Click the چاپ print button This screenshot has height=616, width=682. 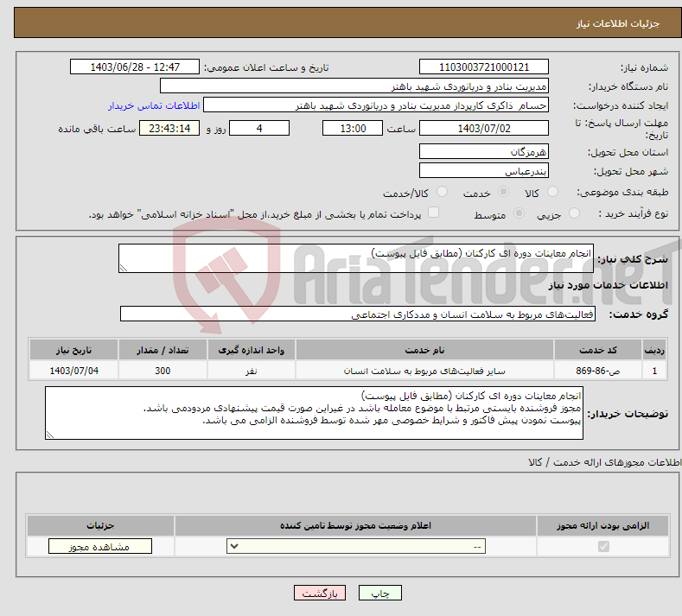pyautogui.click(x=379, y=594)
